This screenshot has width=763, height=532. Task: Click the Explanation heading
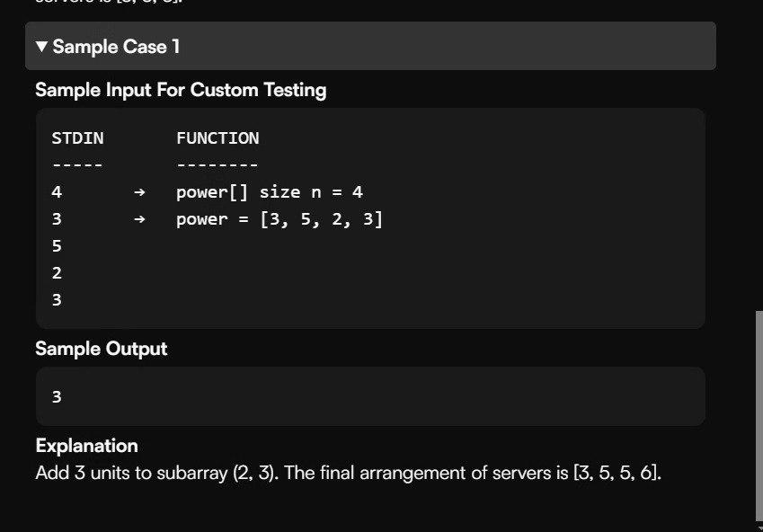(86, 446)
